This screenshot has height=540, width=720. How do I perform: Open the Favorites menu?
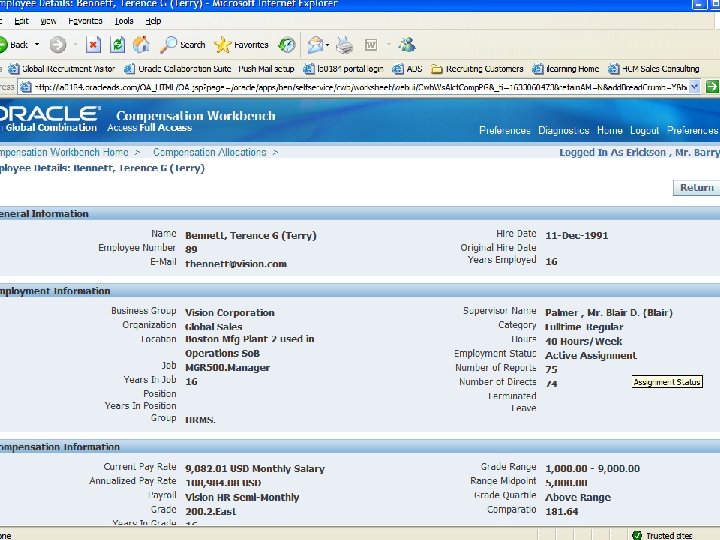pos(85,21)
